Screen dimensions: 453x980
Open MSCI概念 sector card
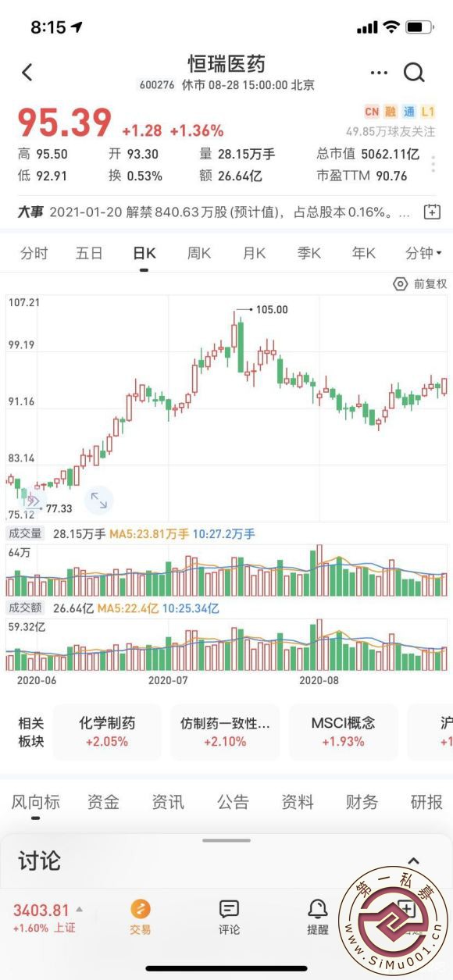344,732
